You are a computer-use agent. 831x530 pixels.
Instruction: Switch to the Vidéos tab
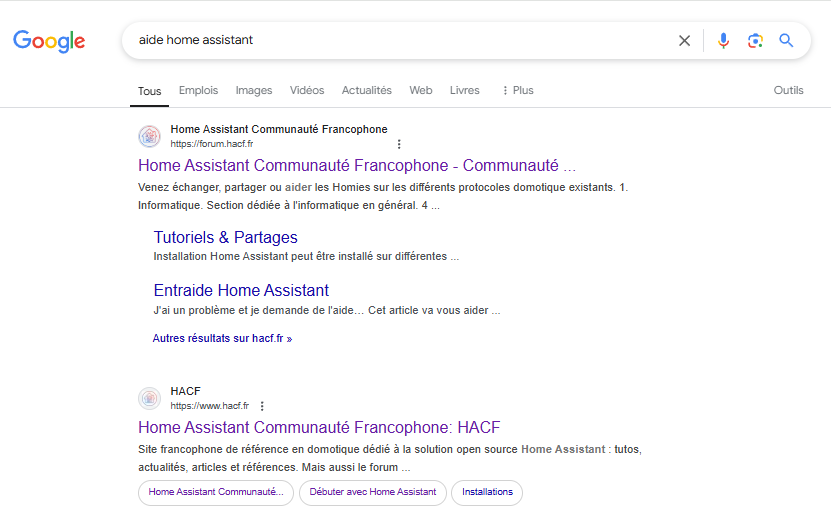point(307,90)
